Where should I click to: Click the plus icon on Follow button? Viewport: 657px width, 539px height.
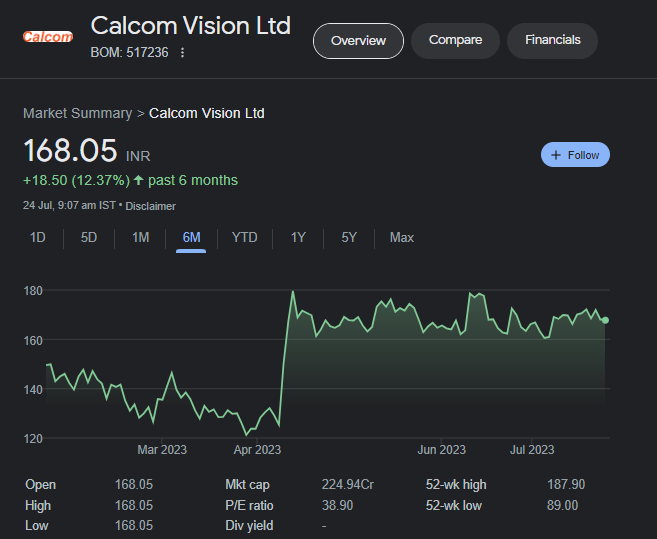(x=556, y=155)
